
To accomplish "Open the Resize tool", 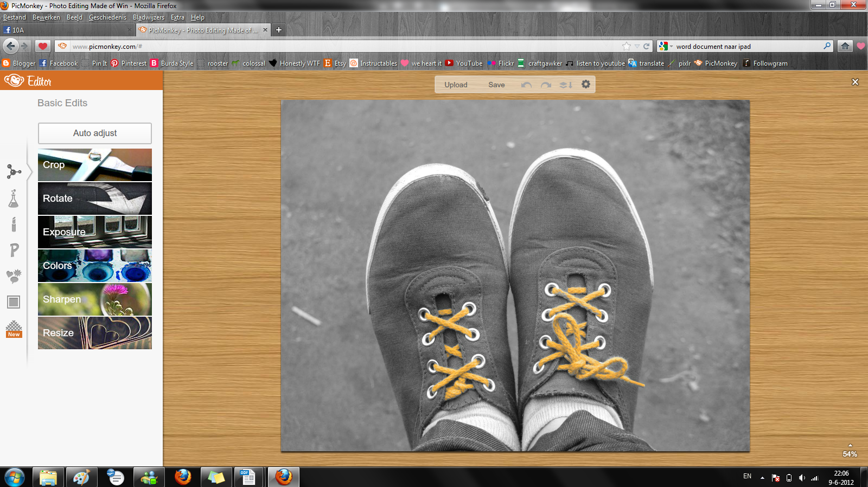I will point(95,333).
